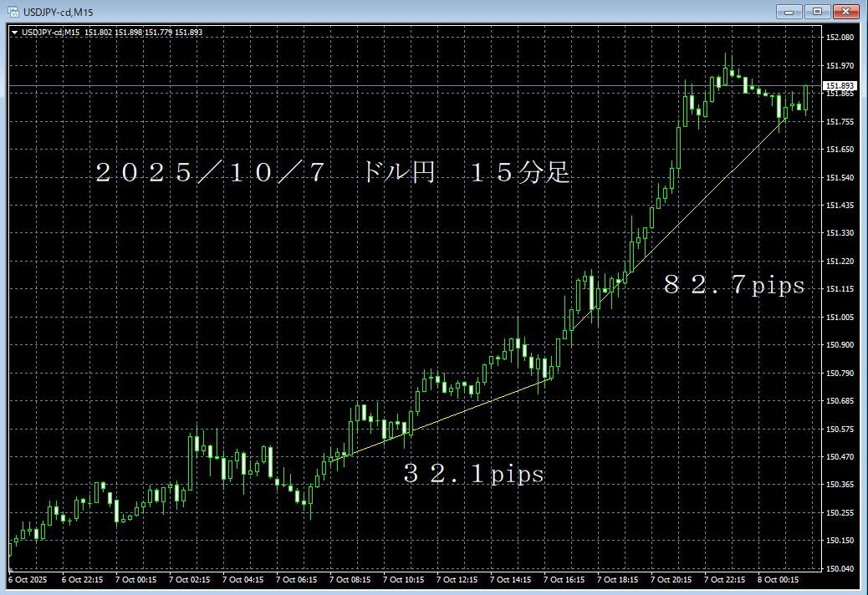Select the current price tag 151.893 on the axis

click(x=838, y=85)
